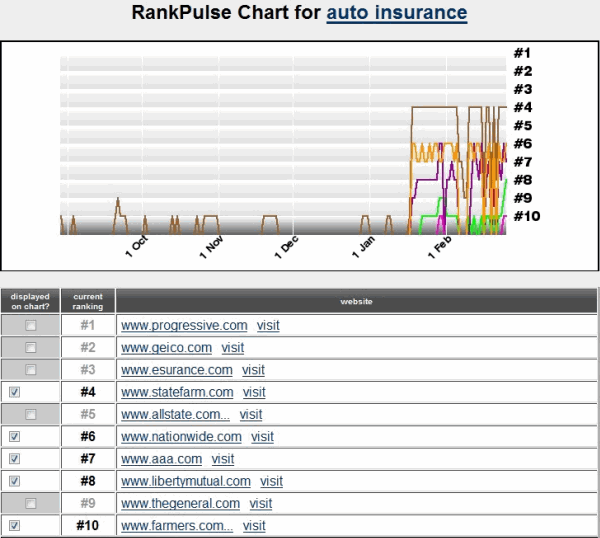Click visit beside farmers.com

click(254, 526)
